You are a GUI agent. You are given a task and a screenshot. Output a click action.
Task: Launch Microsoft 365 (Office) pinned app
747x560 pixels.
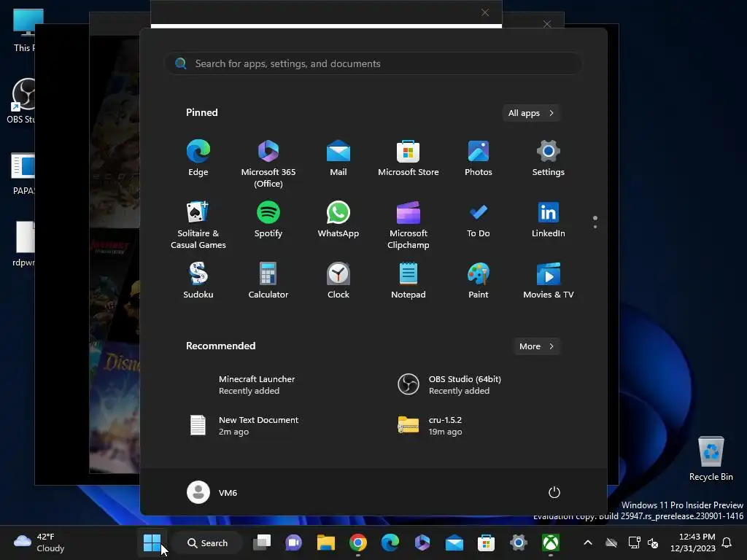(268, 164)
